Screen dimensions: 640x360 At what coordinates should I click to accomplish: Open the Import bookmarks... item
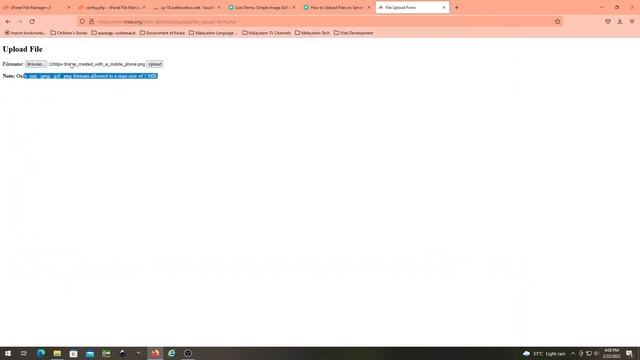pos(24,33)
